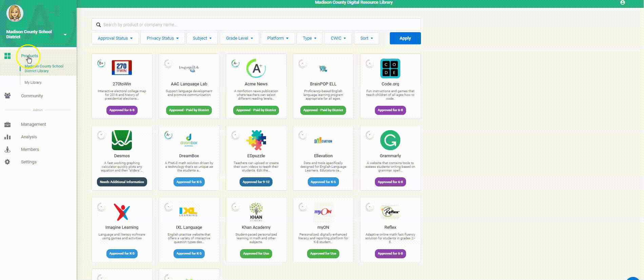Open Madison County School District Library item
The width and height of the screenshot is (644, 280).
[x=44, y=68]
